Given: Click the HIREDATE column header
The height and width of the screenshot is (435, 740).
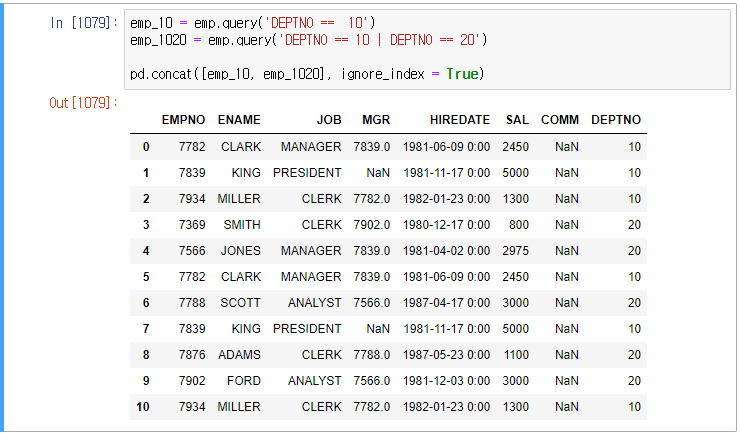Looking at the screenshot, I should point(460,120).
